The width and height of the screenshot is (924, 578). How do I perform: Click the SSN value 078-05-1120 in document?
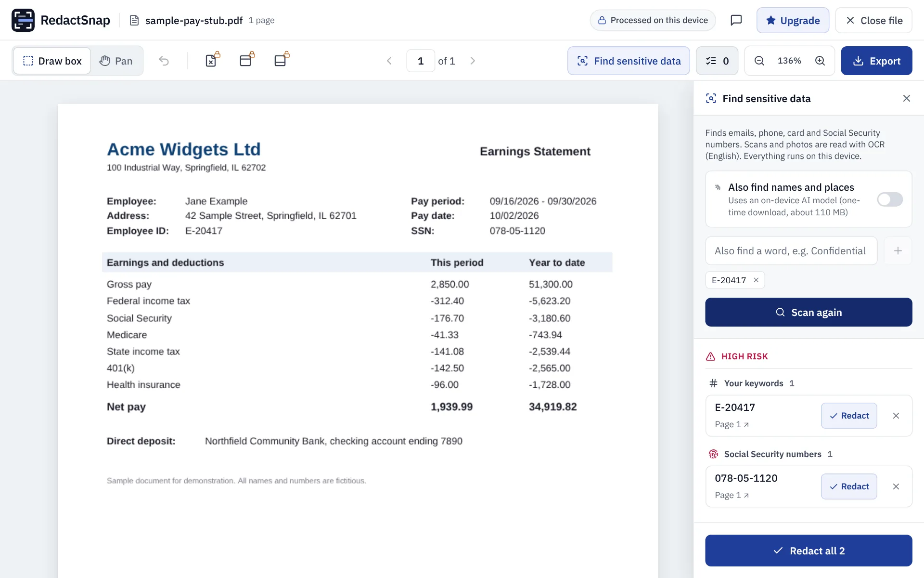(x=517, y=231)
